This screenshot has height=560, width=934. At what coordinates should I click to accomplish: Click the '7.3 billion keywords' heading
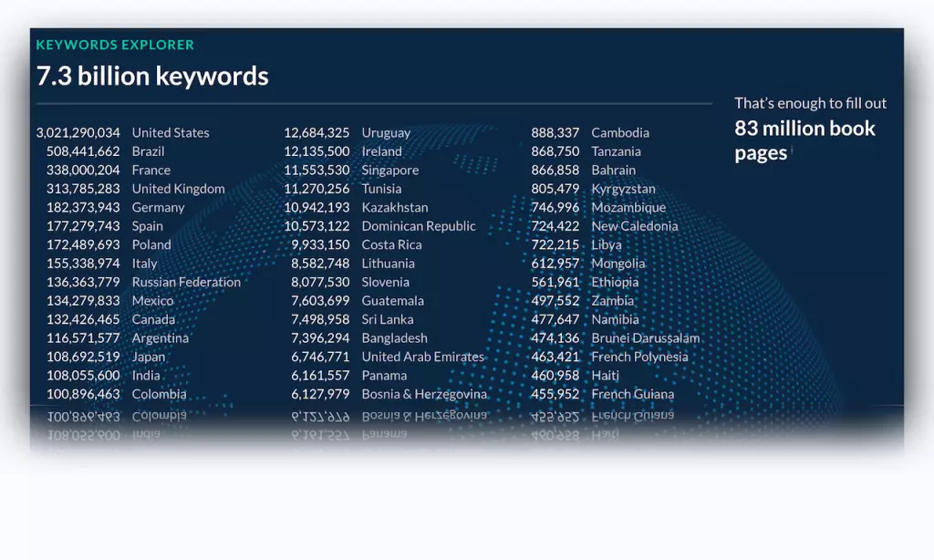[152, 77]
